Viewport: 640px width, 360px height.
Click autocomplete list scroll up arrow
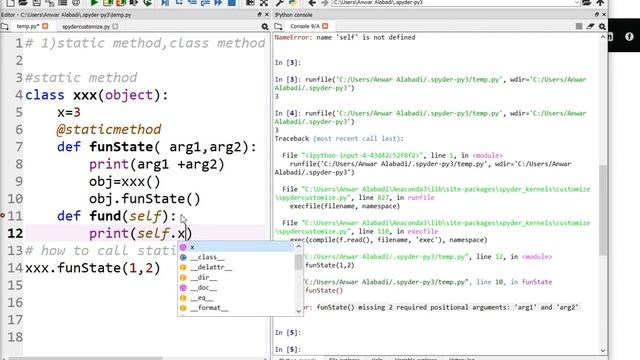tap(299, 246)
